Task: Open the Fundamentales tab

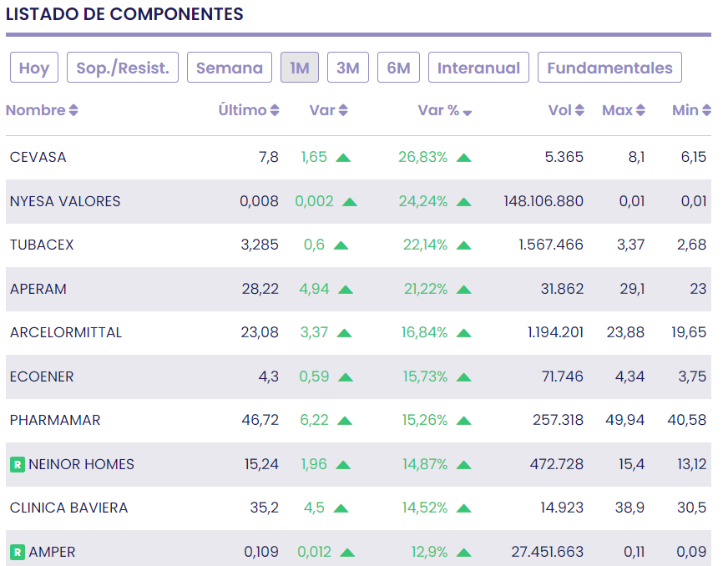Action: pyautogui.click(x=609, y=68)
